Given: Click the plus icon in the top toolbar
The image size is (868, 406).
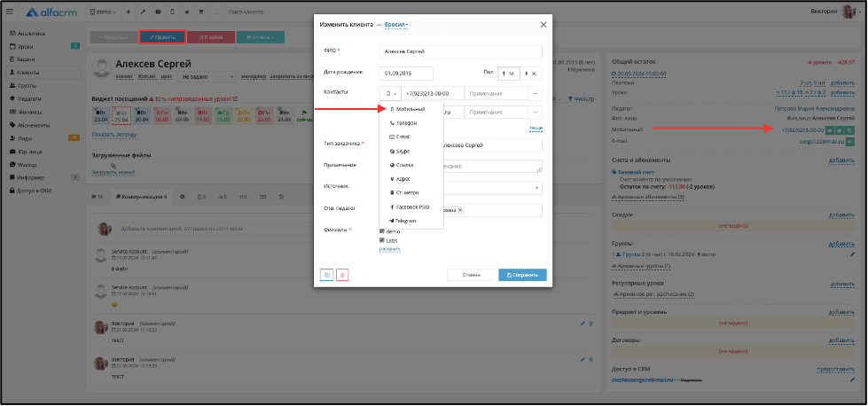Looking at the screenshot, I should [129, 12].
